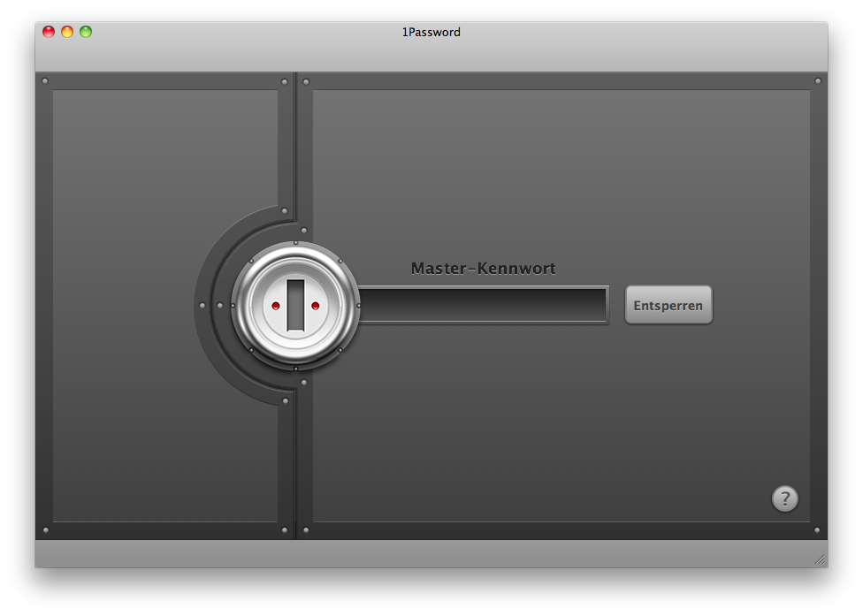The height and width of the screenshot is (616, 863).
Task: Click the left red dot on the lock
Action: [276, 306]
